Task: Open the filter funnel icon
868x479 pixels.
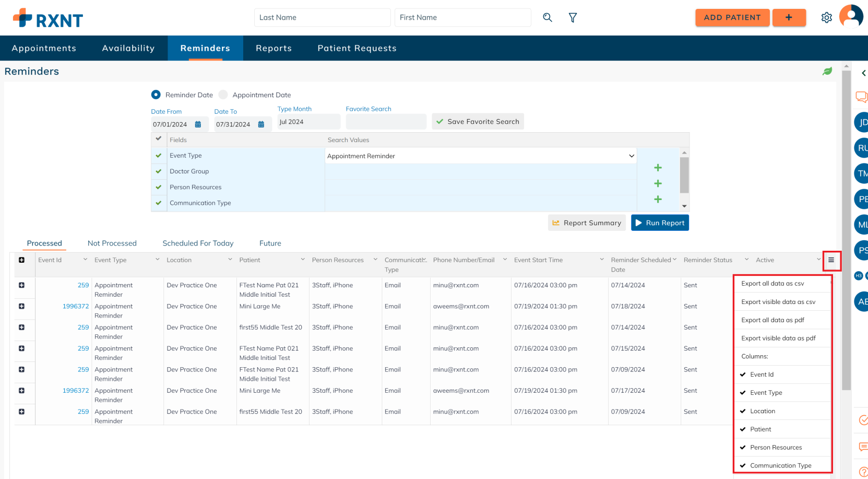Action: 573,18
